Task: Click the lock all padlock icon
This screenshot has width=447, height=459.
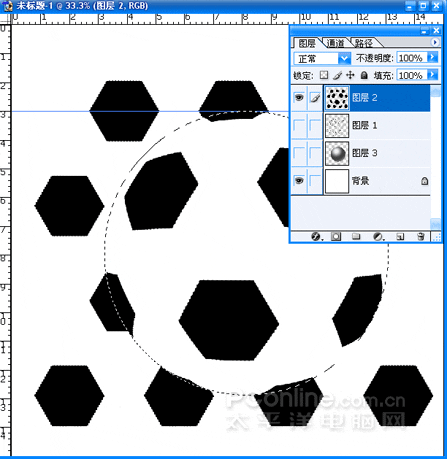Action: (364, 75)
